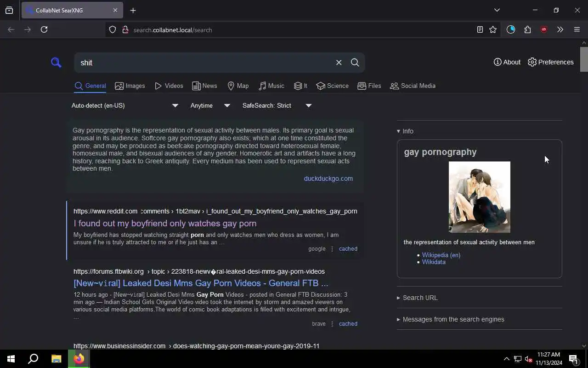The height and width of the screenshot is (368, 588).
Task: Click the muted volume tray icon
Action: click(529, 359)
